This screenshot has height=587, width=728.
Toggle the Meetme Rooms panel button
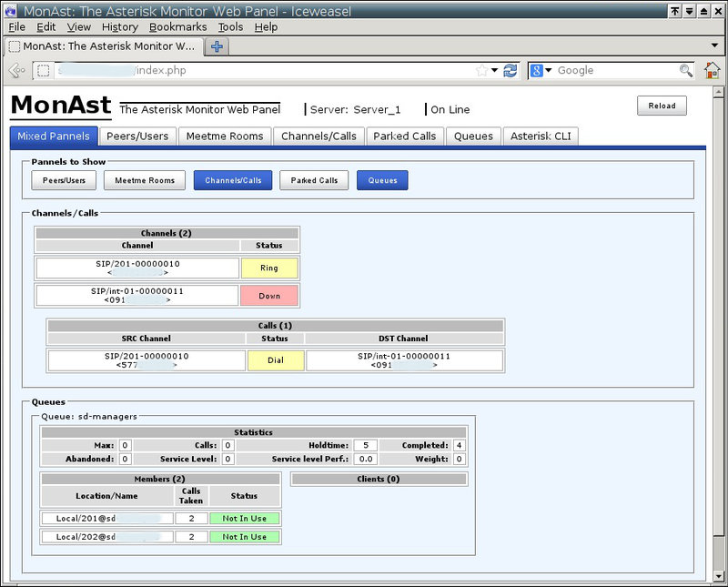[x=145, y=180]
